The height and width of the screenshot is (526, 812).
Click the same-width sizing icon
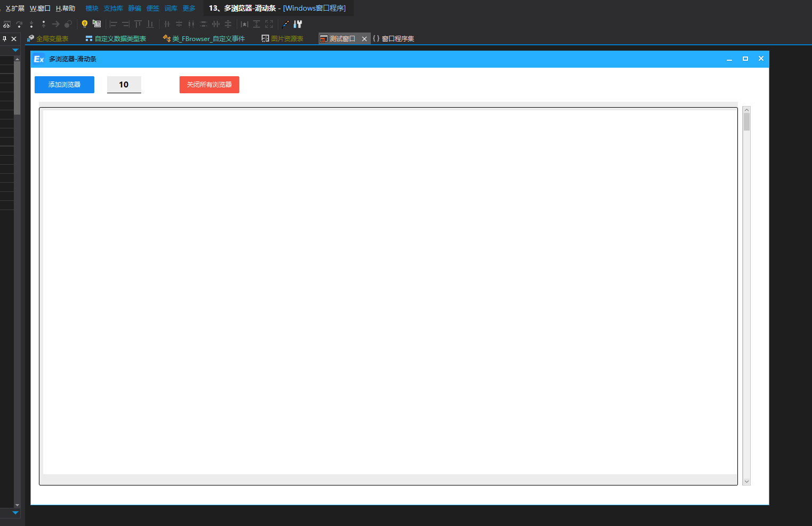tap(245, 24)
